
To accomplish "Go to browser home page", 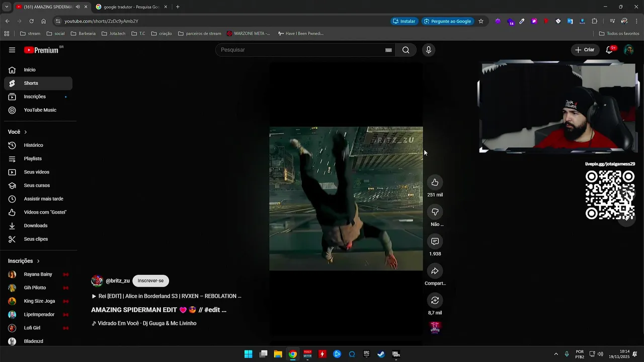I will pyautogui.click(x=44, y=21).
